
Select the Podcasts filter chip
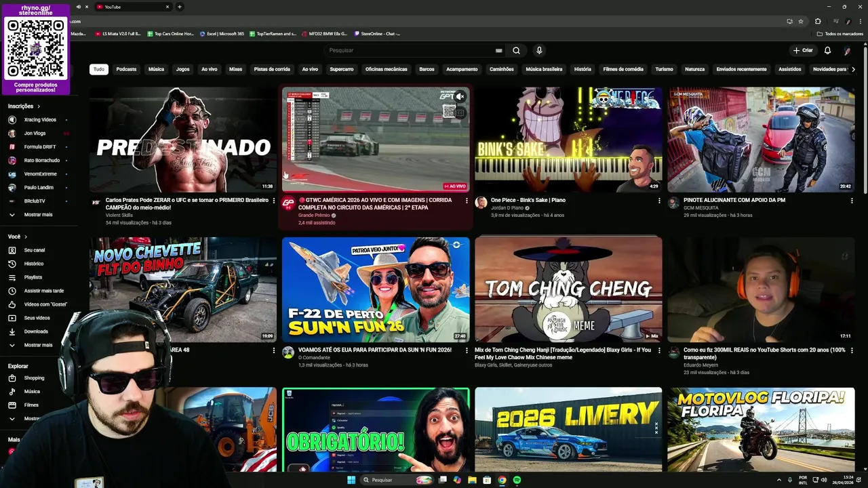(x=126, y=69)
